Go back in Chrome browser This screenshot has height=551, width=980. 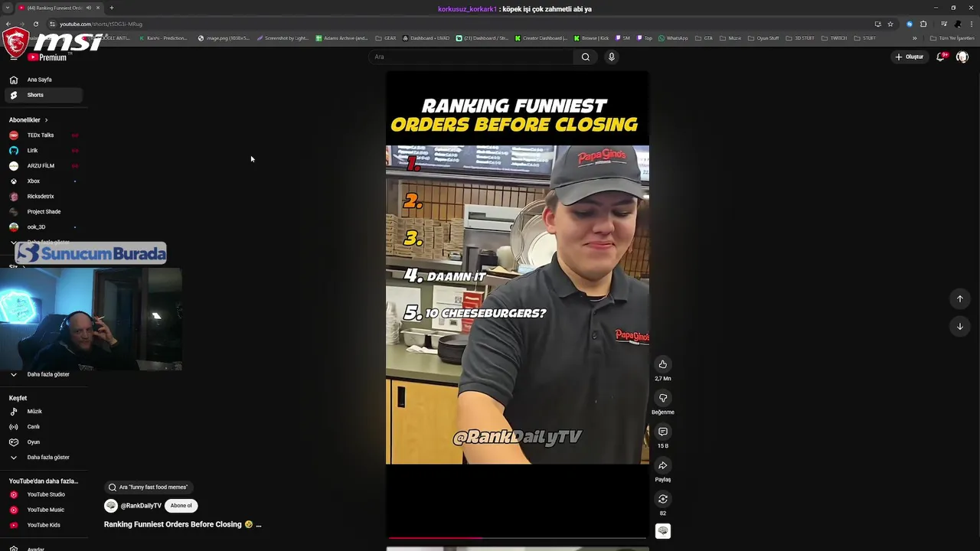[x=8, y=24]
